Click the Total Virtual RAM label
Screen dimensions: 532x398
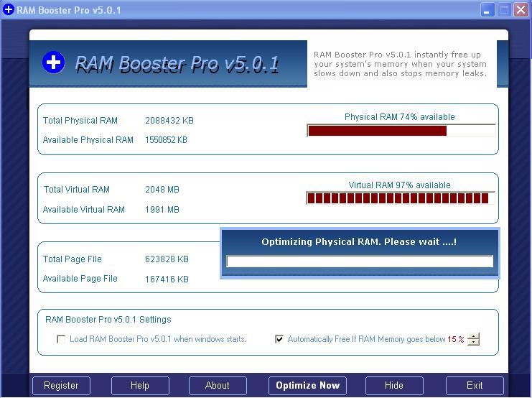pyautogui.click(x=77, y=190)
